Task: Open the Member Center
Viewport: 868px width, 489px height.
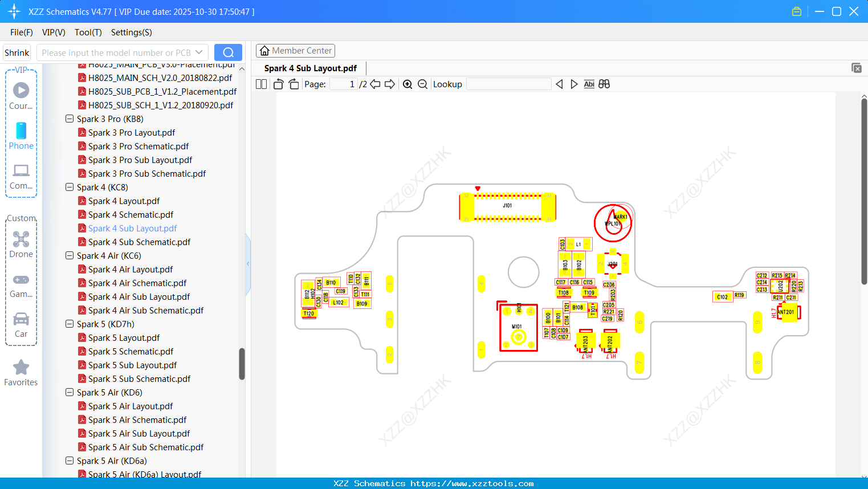Action: coord(295,50)
